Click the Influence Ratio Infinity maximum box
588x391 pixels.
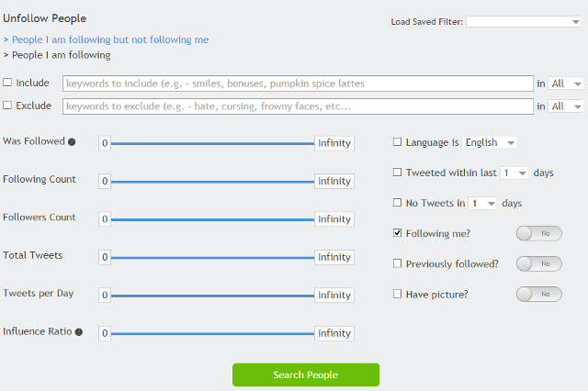(334, 333)
